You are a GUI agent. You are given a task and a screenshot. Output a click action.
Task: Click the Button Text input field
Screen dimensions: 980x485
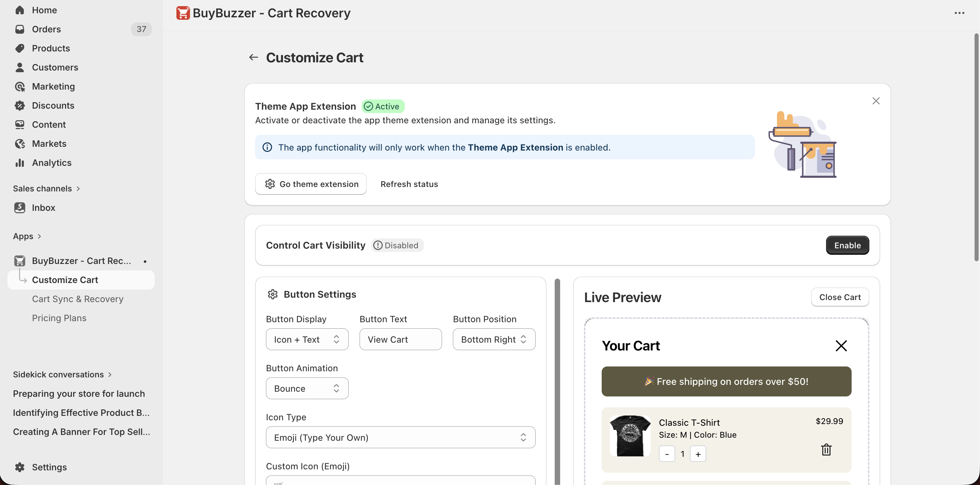click(x=400, y=339)
